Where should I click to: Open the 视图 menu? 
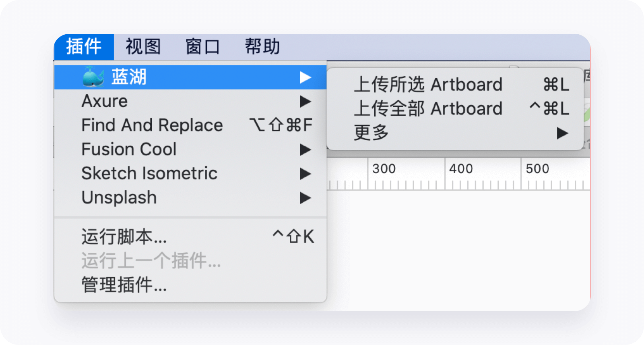pyautogui.click(x=143, y=47)
